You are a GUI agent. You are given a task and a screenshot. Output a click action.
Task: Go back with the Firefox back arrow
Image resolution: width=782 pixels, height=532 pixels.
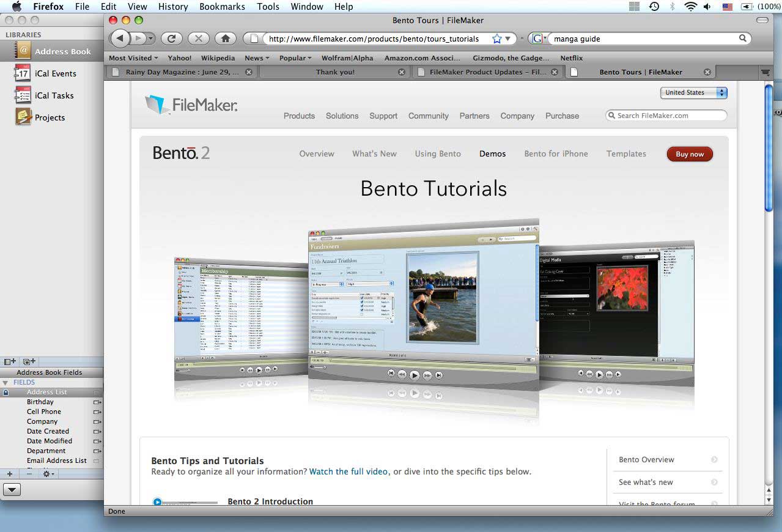[121, 39]
